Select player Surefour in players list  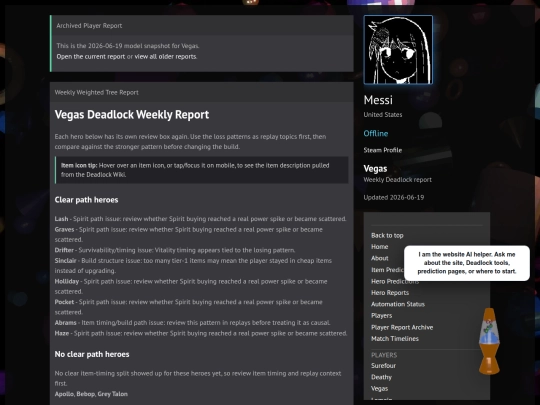pyautogui.click(x=383, y=366)
